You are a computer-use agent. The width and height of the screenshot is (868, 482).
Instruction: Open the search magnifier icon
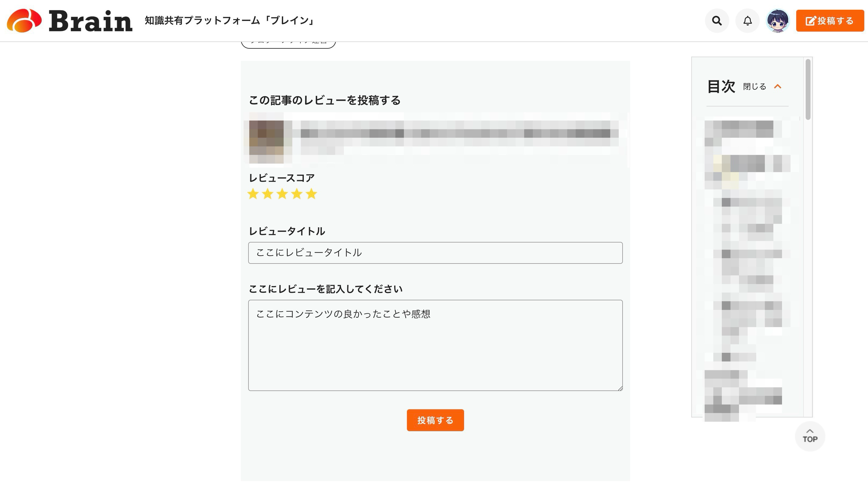[x=717, y=21]
